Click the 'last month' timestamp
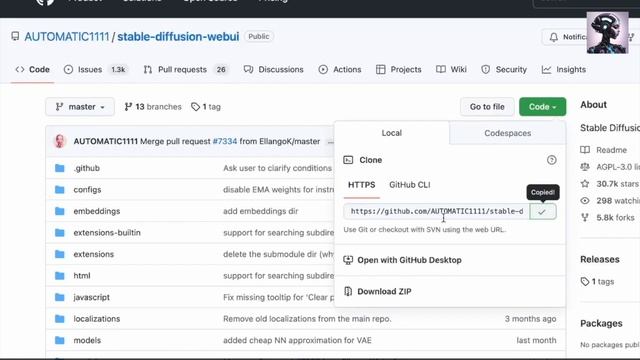640x360 pixels. point(536,340)
